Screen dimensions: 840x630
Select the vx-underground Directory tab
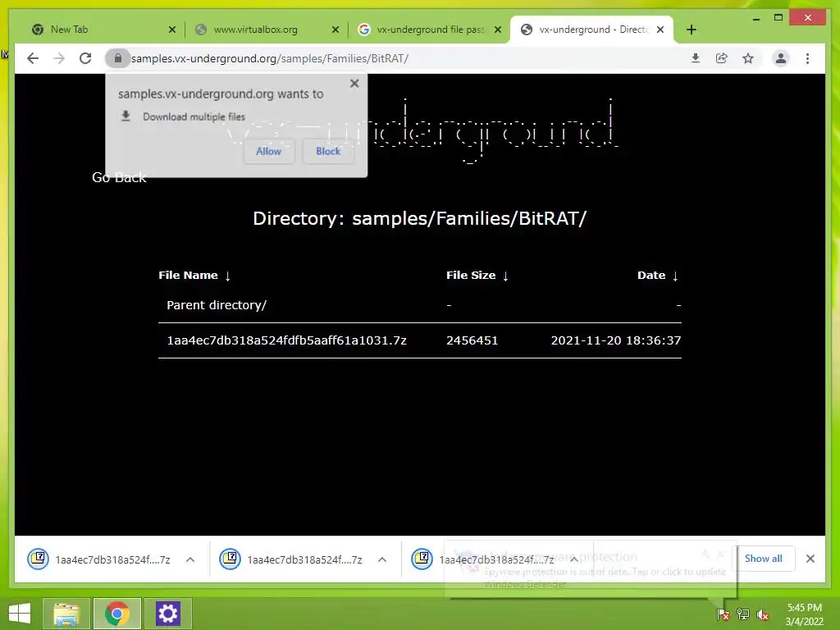[x=591, y=30]
